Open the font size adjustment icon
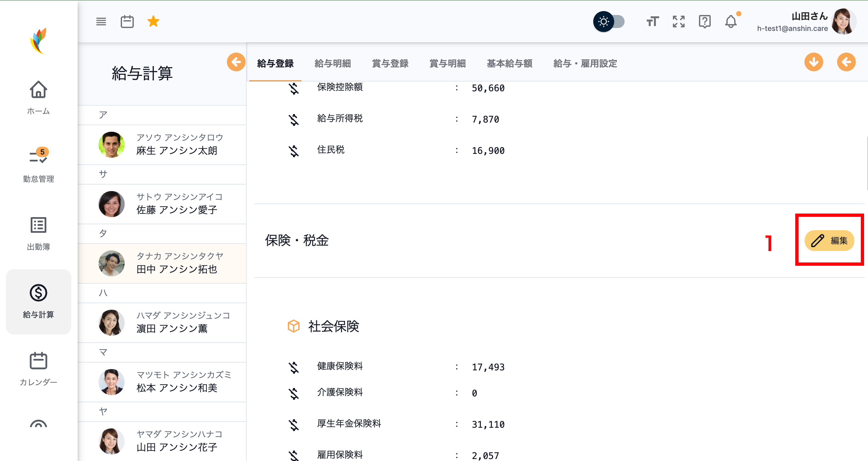This screenshot has height=461, width=868. click(x=652, y=22)
